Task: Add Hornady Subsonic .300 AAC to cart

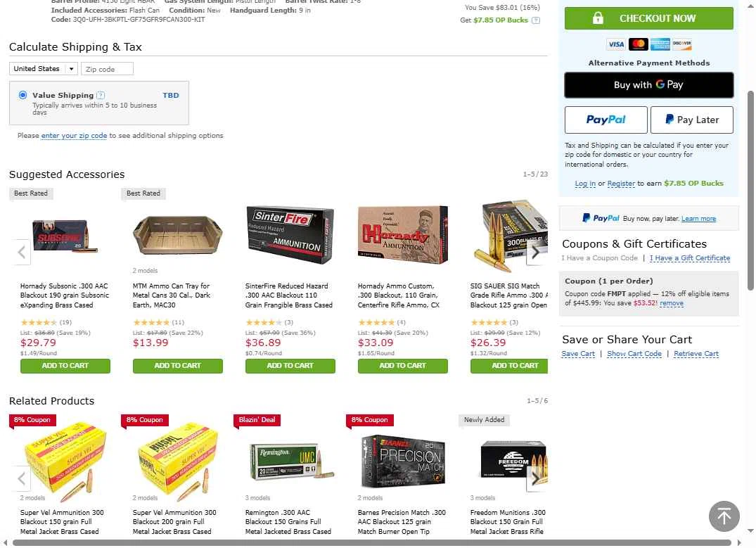Action: click(x=65, y=366)
